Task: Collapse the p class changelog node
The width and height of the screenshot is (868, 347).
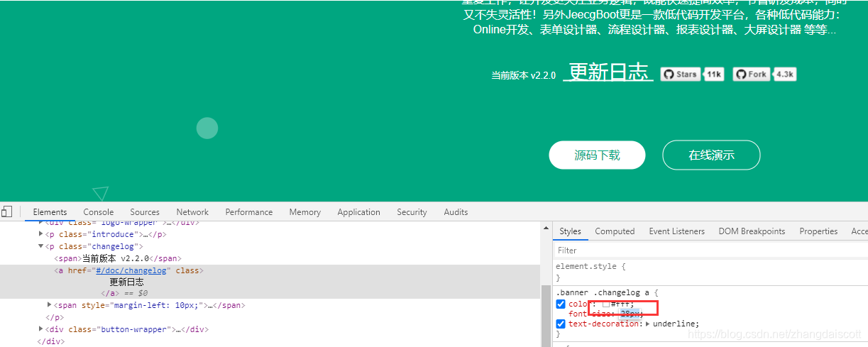Action: [x=41, y=246]
